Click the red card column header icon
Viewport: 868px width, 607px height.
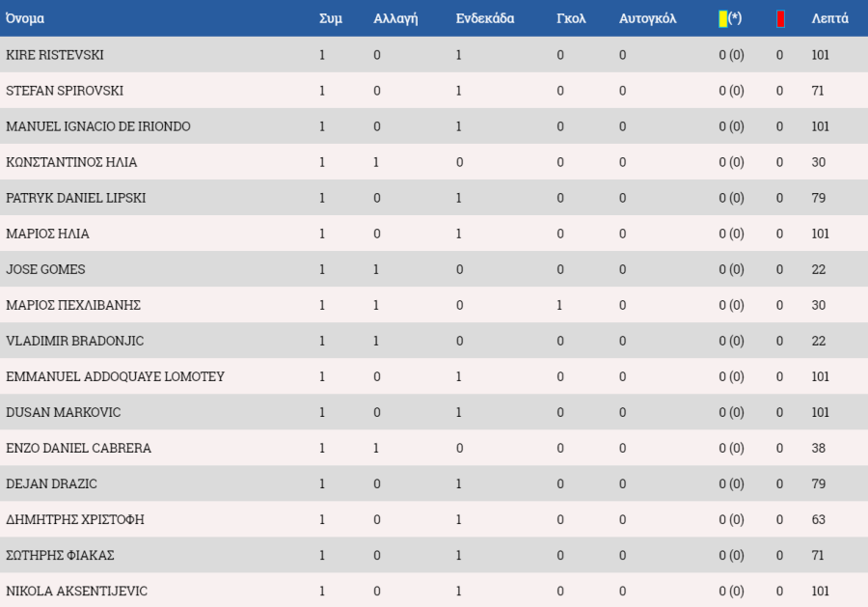(x=780, y=19)
